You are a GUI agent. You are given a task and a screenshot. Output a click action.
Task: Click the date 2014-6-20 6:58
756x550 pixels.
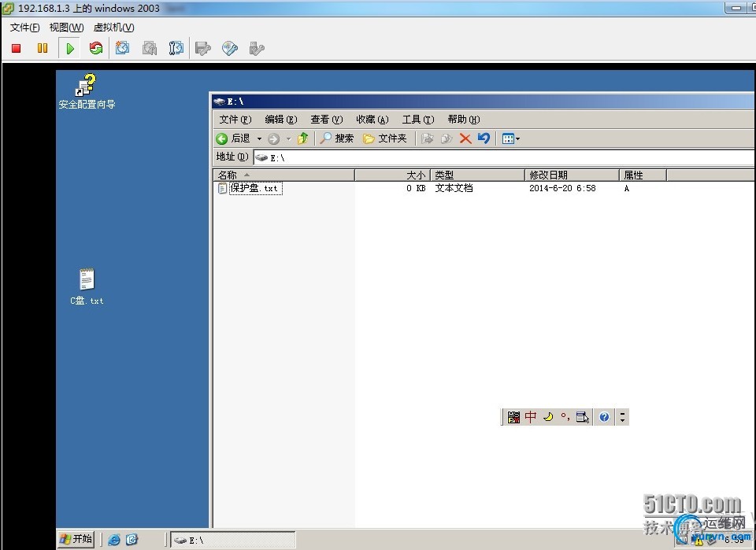click(562, 188)
